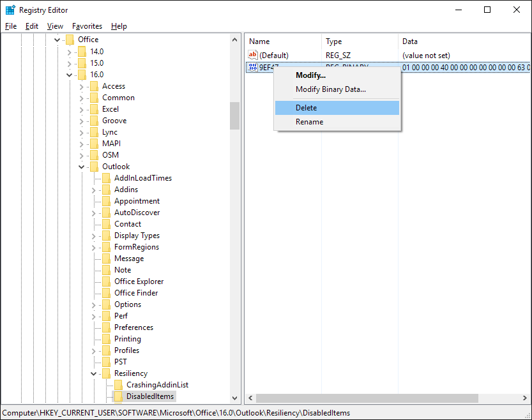Click the Name column header

click(283, 41)
